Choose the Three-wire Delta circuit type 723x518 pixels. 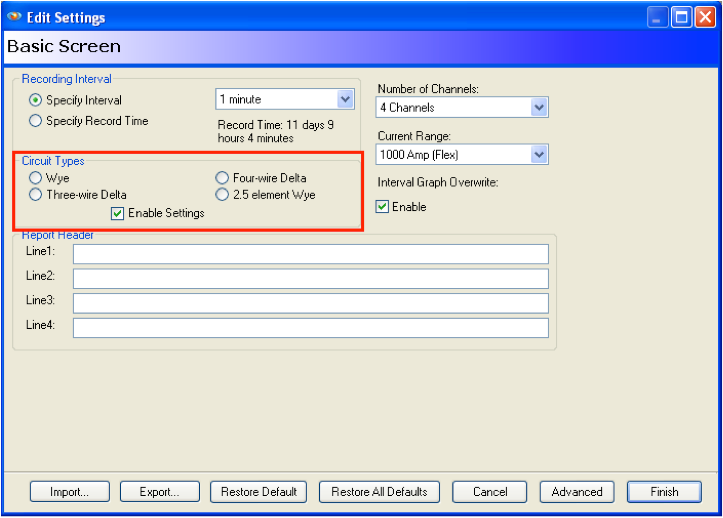36,195
